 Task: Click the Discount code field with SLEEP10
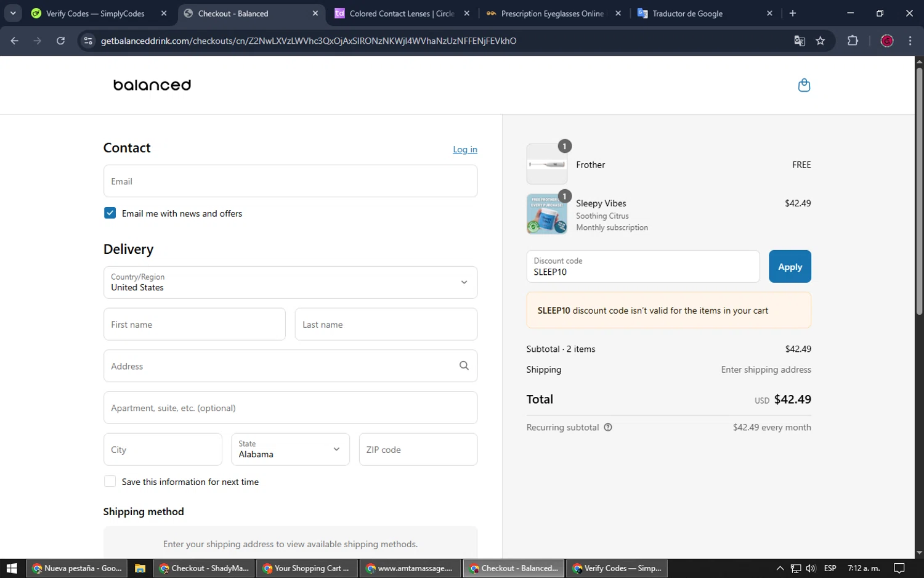tap(643, 266)
